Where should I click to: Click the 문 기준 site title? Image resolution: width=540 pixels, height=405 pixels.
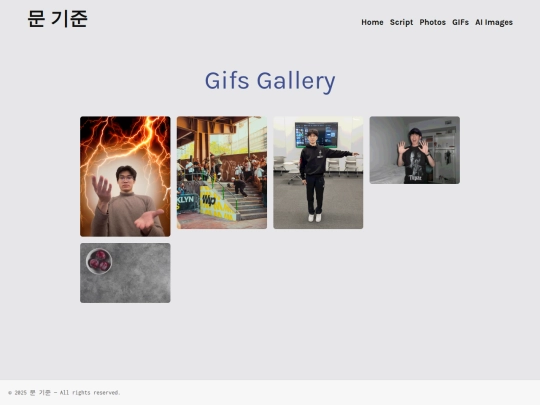point(58,19)
